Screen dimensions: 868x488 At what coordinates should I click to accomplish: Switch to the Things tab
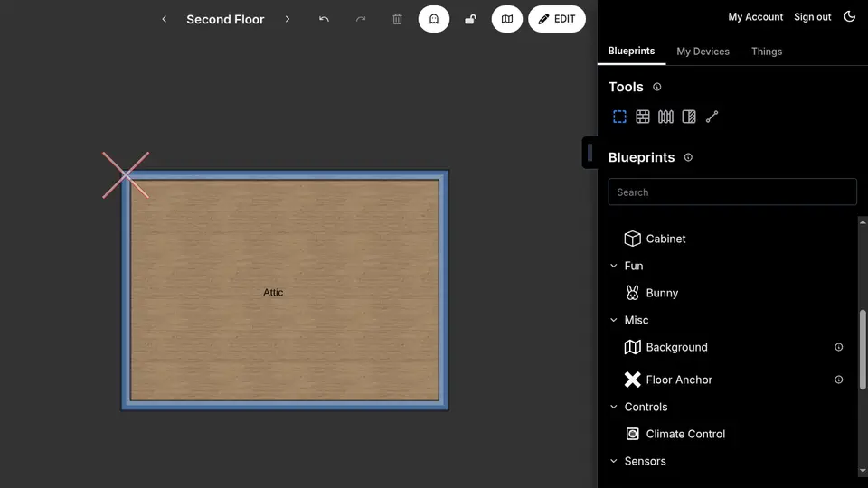[766, 51]
